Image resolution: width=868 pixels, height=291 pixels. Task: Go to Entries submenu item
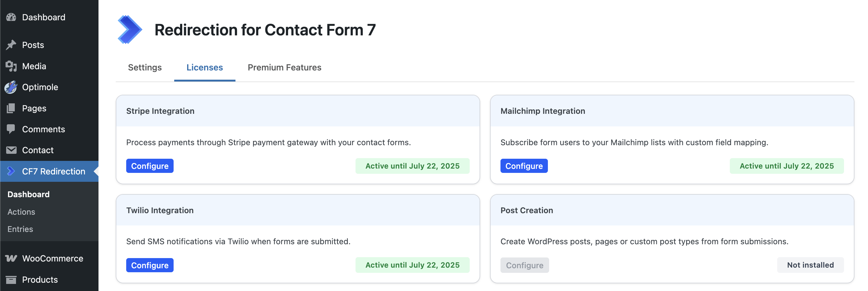20,229
